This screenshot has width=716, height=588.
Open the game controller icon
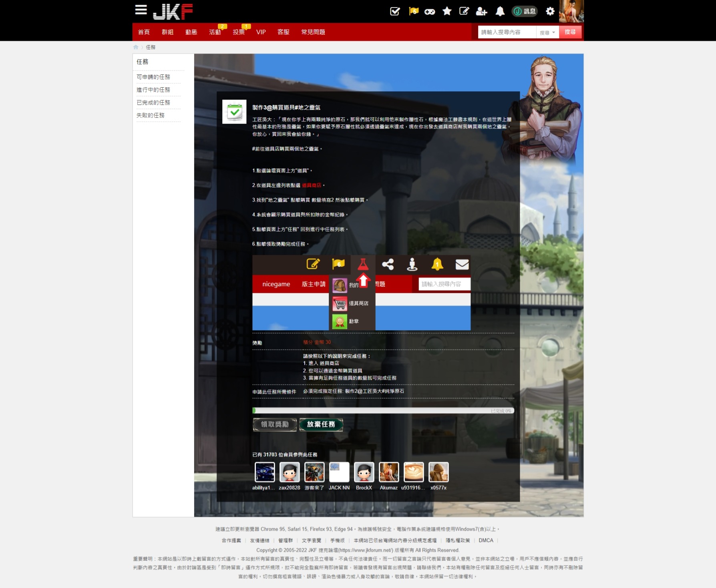[x=430, y=12]
